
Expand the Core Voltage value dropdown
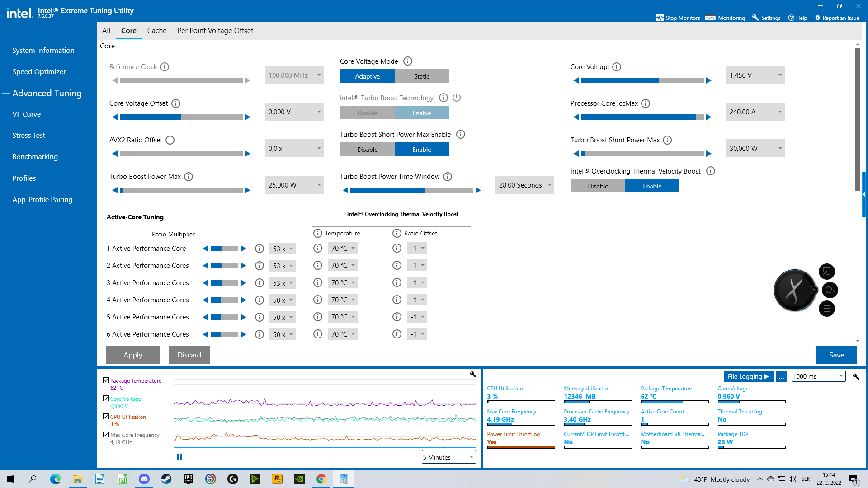780,75
